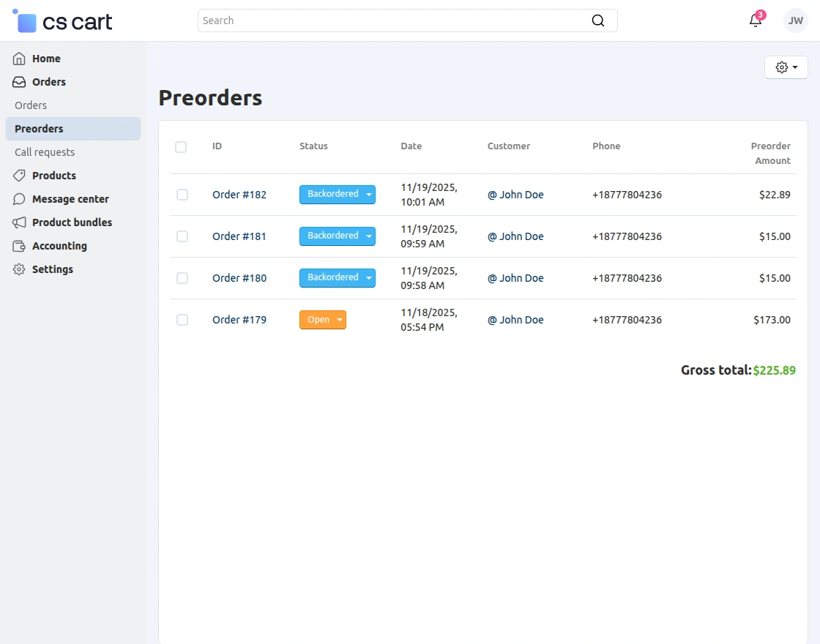Screen dimensions: 820x644
Task: Click the Product bundles megaphone icon
Action: click(x=19, y=222)
